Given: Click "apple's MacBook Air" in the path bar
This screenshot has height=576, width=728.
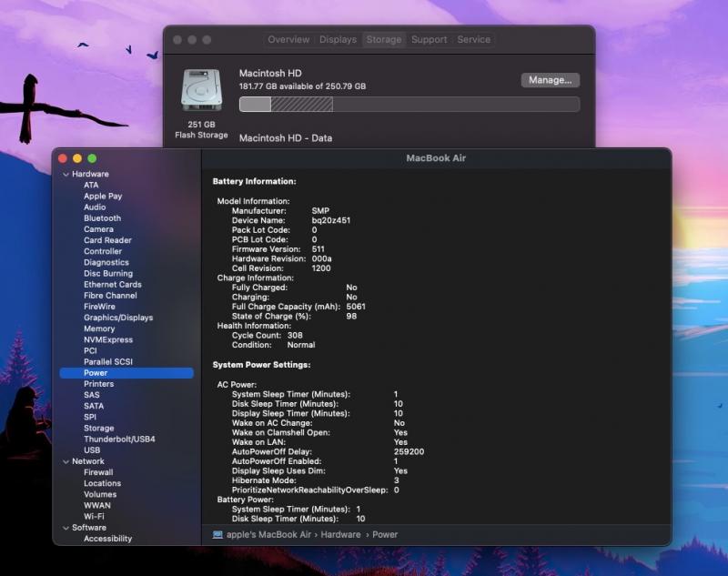Looking at the screenshot, I should pos(268,535).
